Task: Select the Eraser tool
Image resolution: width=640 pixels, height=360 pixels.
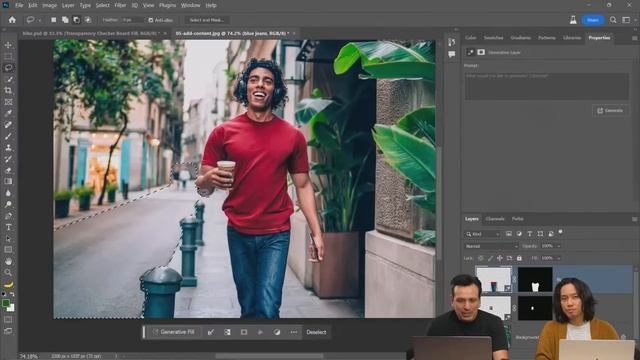Action: pos(8,170)
